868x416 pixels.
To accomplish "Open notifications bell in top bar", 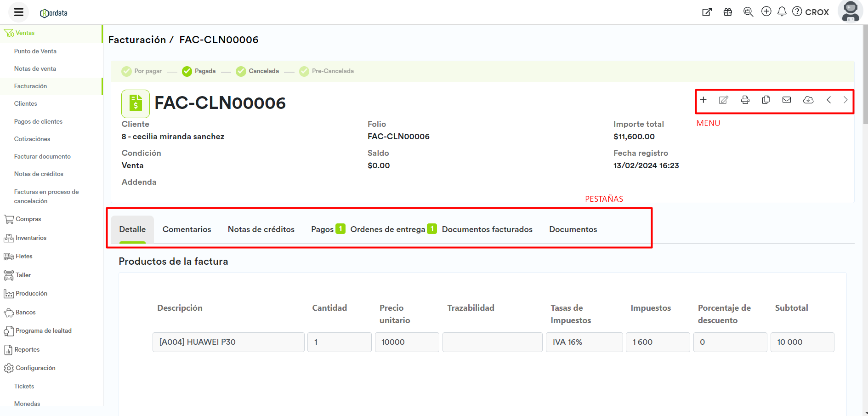I will 782,11.
